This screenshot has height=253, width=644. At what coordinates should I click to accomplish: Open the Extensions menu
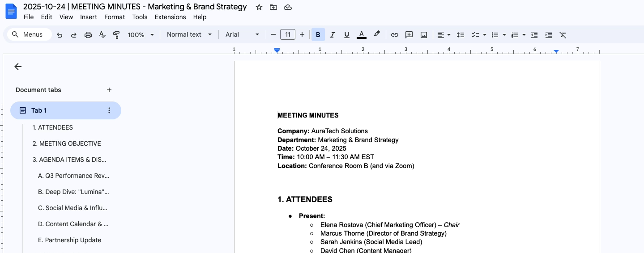point(170,17)
